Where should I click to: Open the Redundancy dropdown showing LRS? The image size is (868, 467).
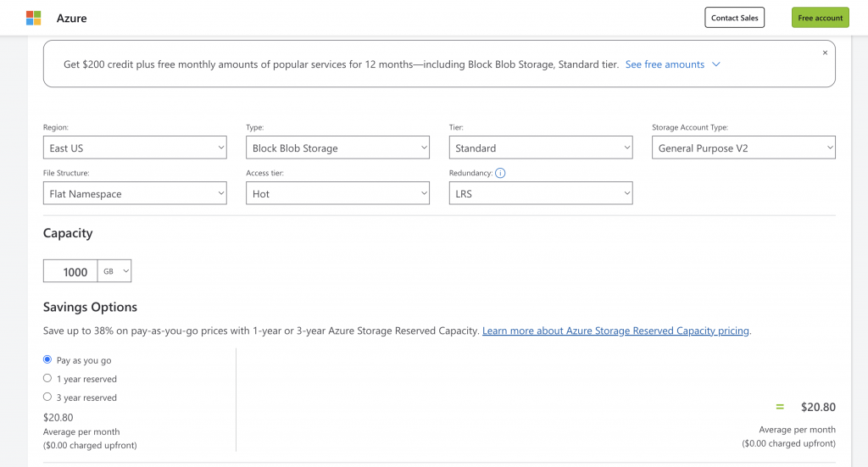(541, 193)
